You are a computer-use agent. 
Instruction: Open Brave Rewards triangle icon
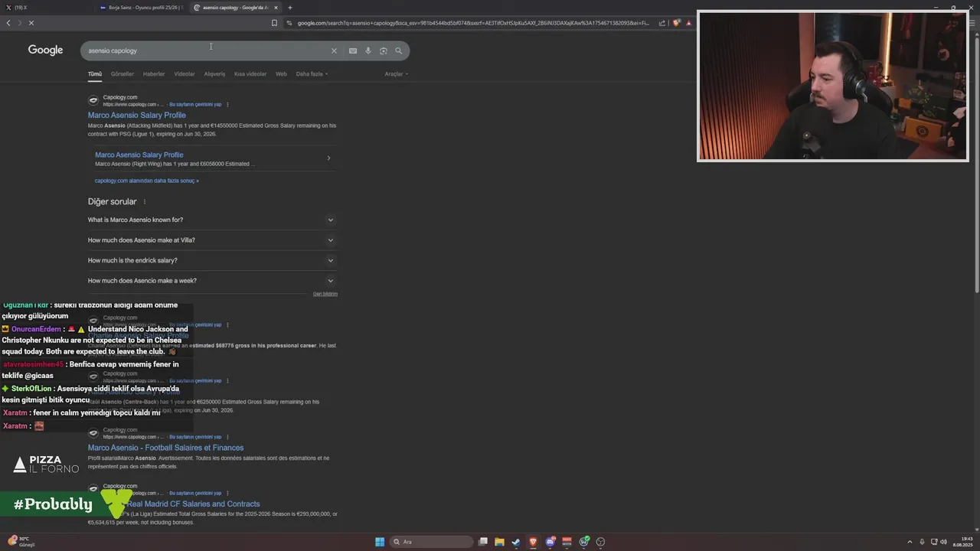[x=688, y=23]
